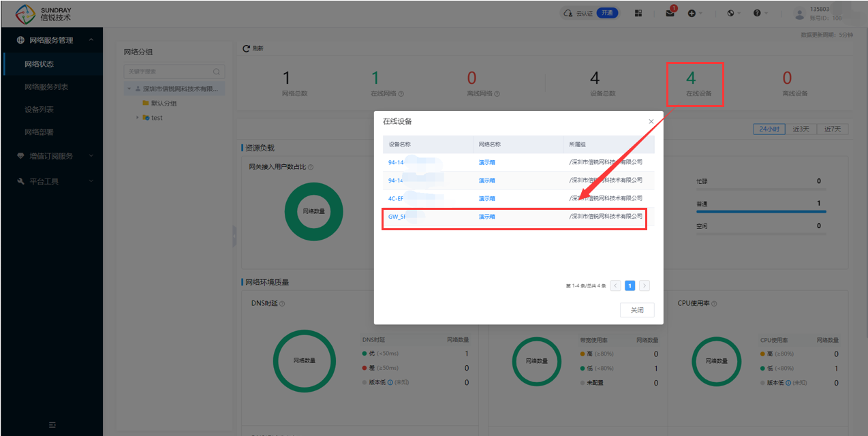Click the 关闭 button in dialog

636,310
